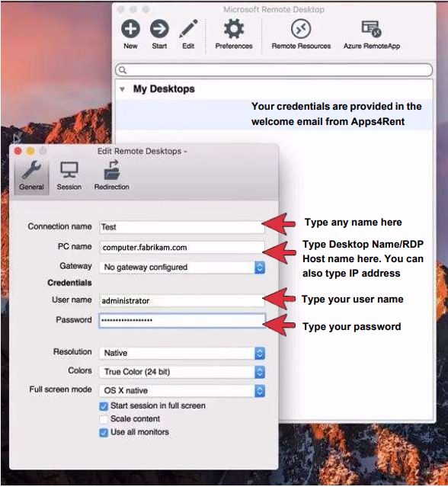Enable the Scale content checkbox

[x=104, y=419]
